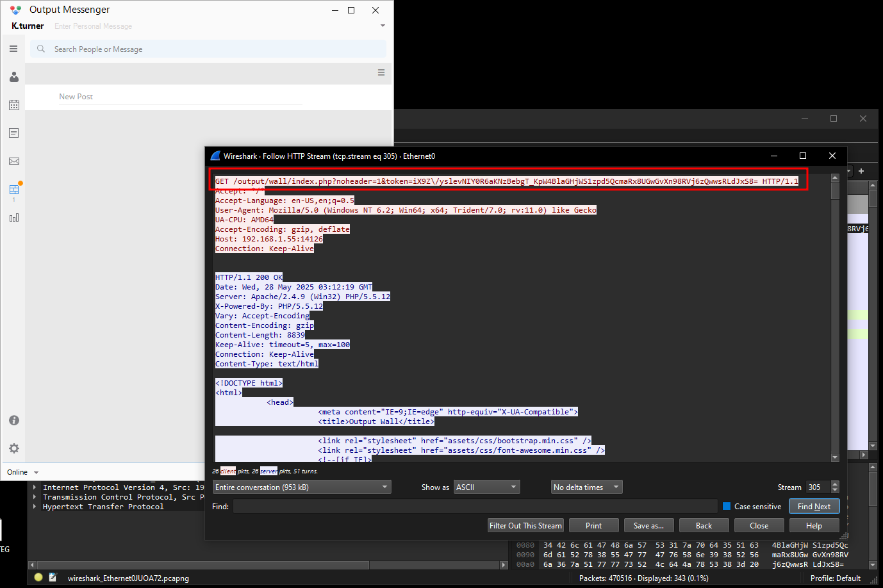Open Entire conversation dropdown
Viewport: 883px width, 588px height.
[302, 487]
